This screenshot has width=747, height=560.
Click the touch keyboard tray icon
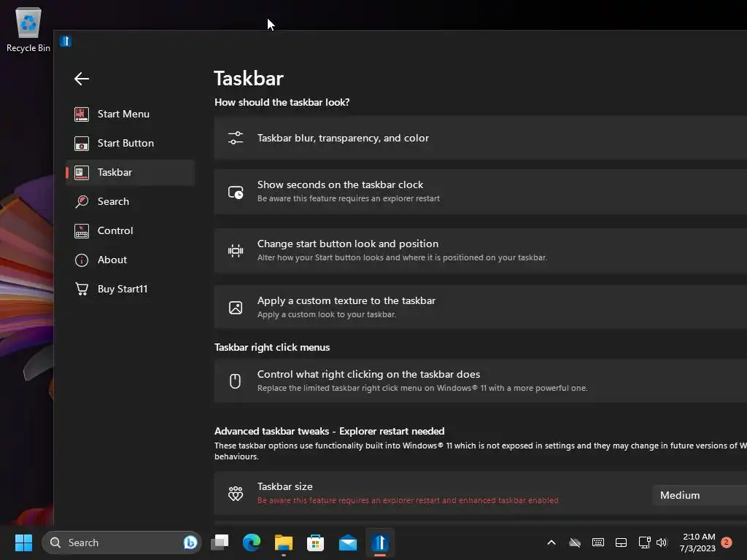click(x=598, y=542)
